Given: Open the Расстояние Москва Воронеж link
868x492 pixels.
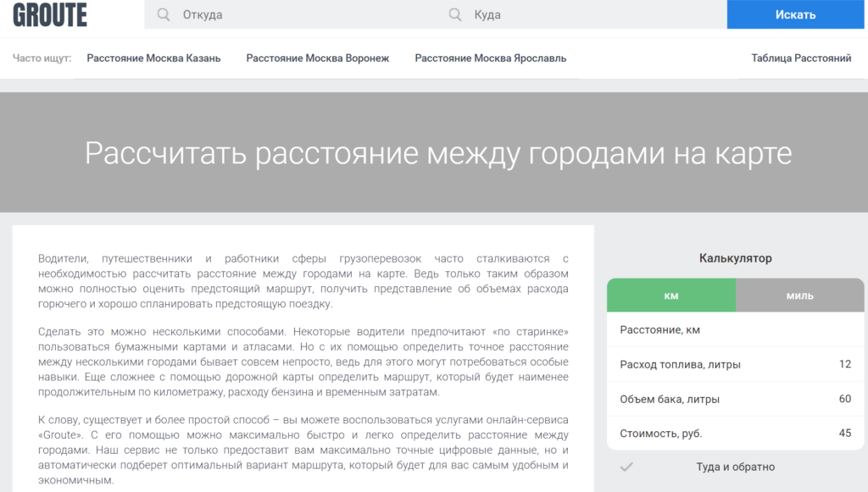Looking at the screenshot, I should (x=317, y=58).
